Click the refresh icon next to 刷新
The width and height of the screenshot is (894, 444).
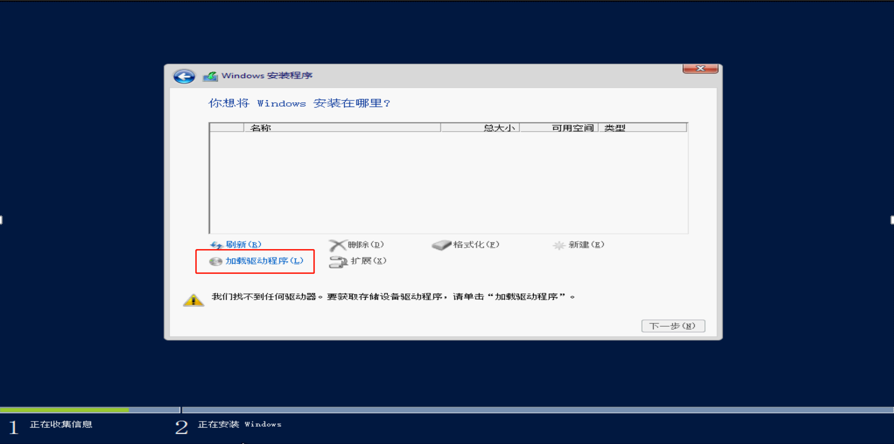pyautogui.click(x=217, y=245)
